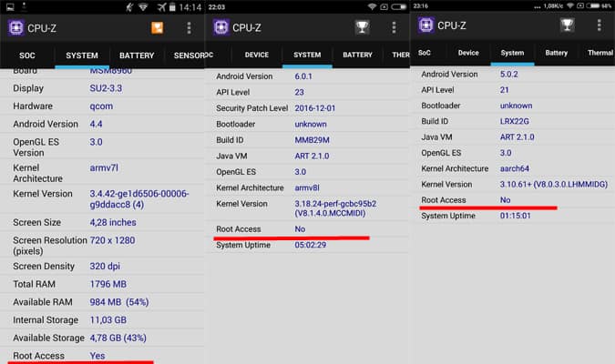Viewport: 615px width, 364px height.
Task: Select Kernel Architecture value armv7l
Action: [104, 167]
